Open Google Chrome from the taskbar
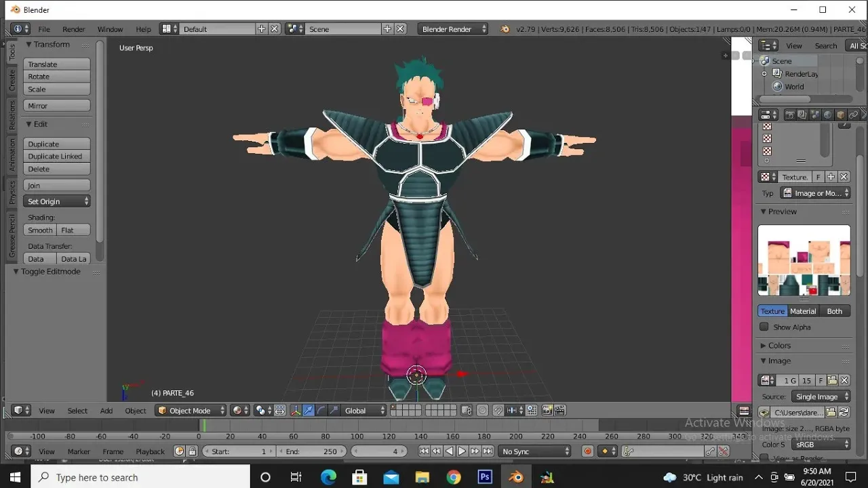The width and height of the screenshot is (868, 488). (454, 477)
